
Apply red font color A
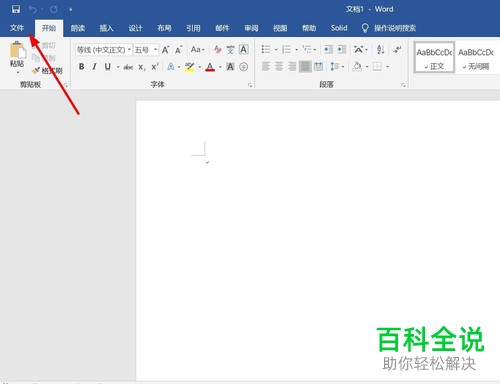(210, 67)
